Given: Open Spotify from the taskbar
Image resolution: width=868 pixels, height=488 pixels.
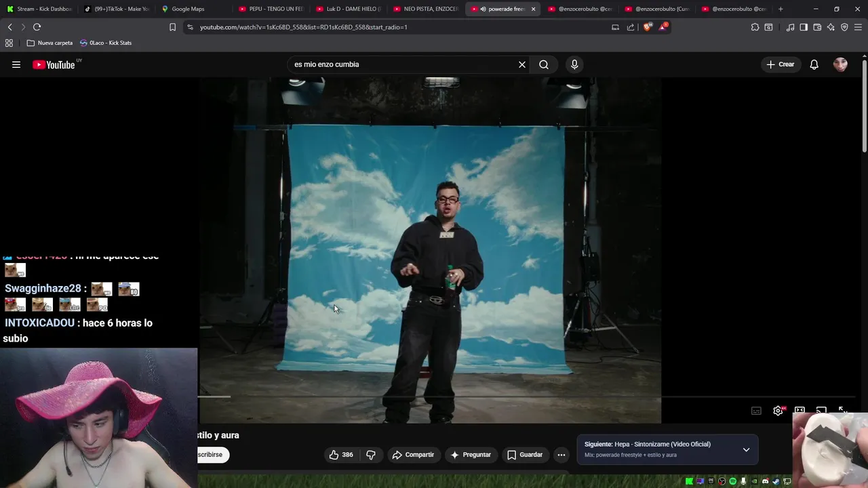Looking at the screenshot, I should [732, 481].
